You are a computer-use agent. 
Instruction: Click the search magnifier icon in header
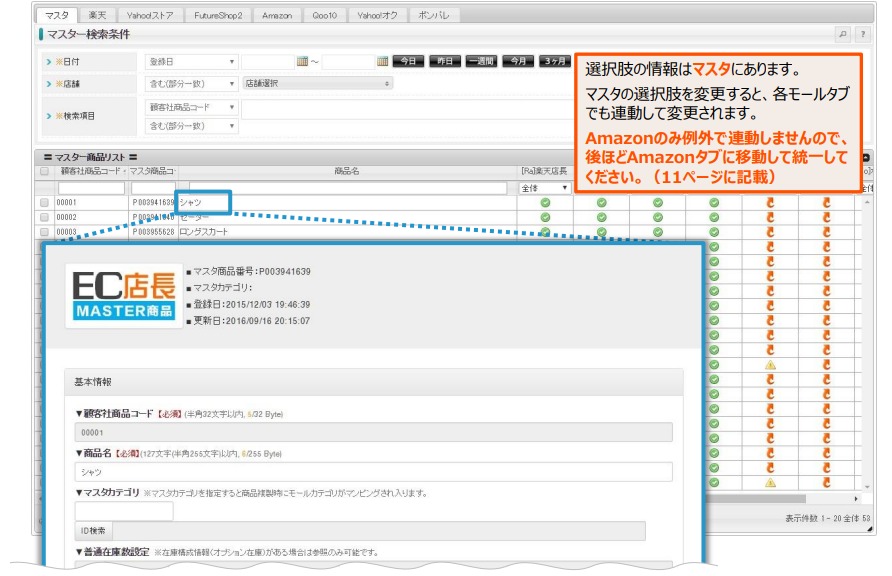click(x=843, y=34)
